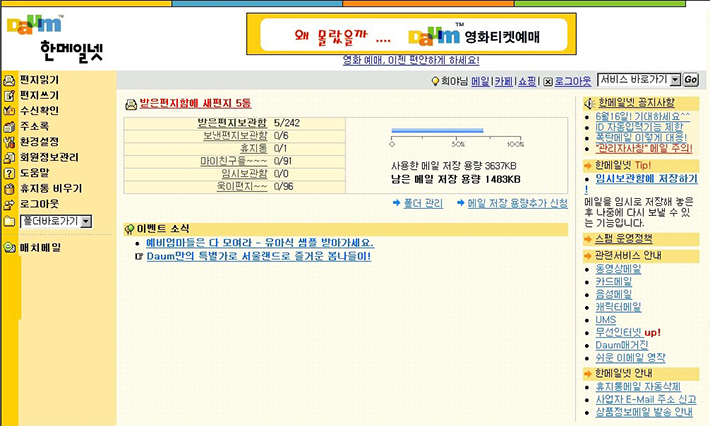
Task: Click the X icon beside 로그아웃 link
Action: pos(548,81)
